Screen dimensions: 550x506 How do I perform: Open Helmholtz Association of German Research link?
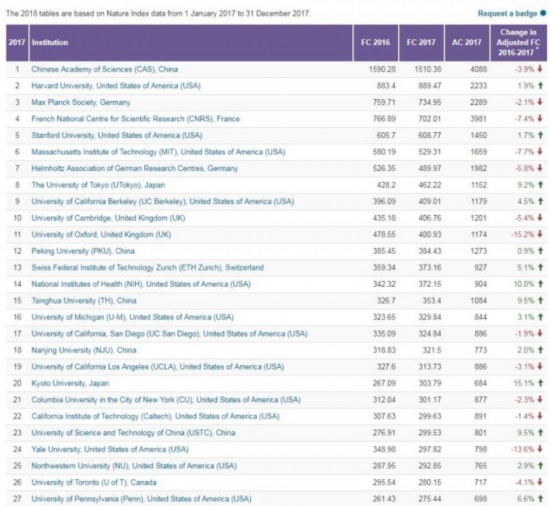(x=135, y=168)
